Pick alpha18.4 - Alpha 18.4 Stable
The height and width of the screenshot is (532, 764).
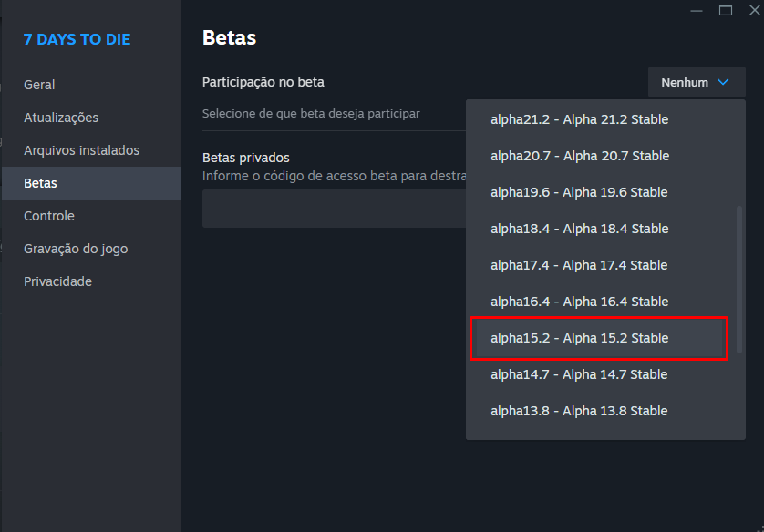pyautogui.click(x=601, y=229)
